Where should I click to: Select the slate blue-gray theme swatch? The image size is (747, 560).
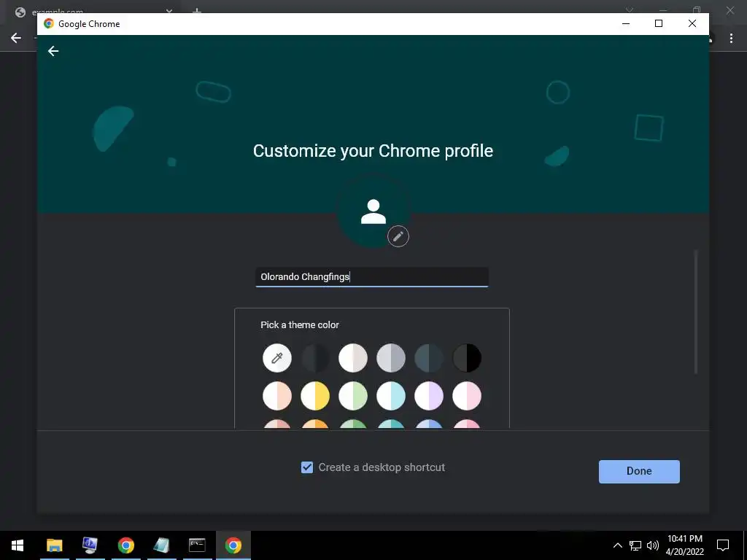click(429, 357)
